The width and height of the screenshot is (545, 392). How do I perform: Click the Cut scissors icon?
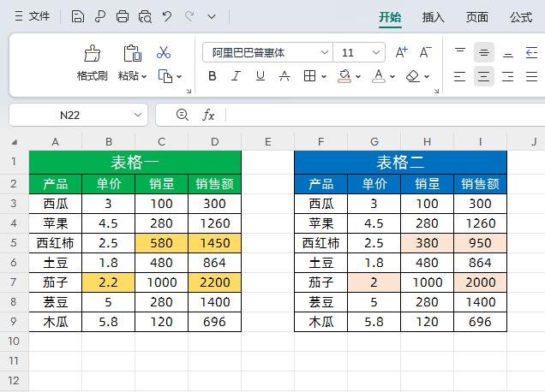164,53
